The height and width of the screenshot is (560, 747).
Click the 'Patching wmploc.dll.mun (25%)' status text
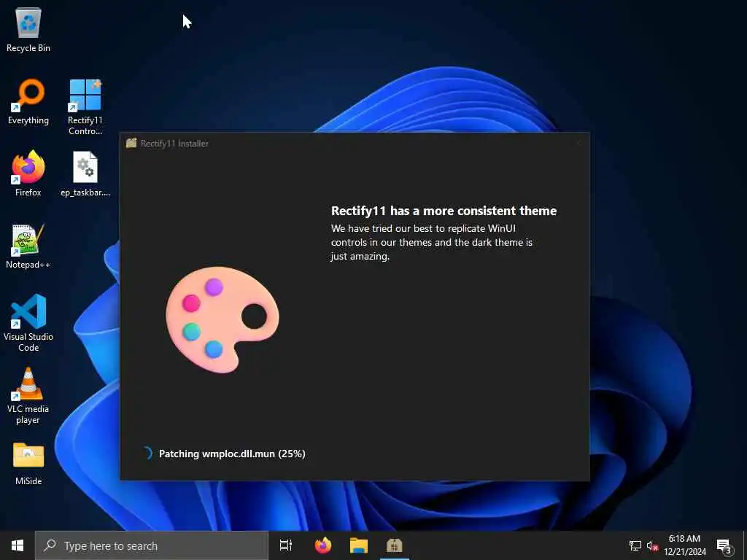pyautogui.click(x=232, y=454)
